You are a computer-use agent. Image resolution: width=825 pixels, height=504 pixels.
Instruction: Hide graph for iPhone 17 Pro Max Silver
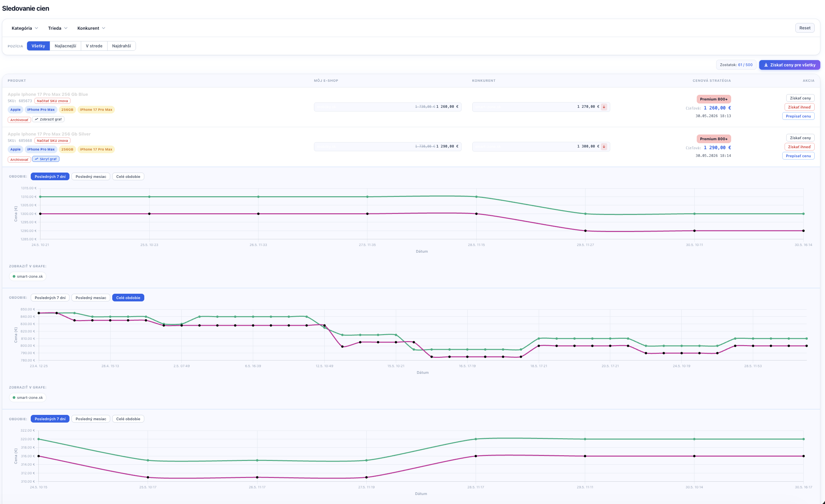coord(46,159)
